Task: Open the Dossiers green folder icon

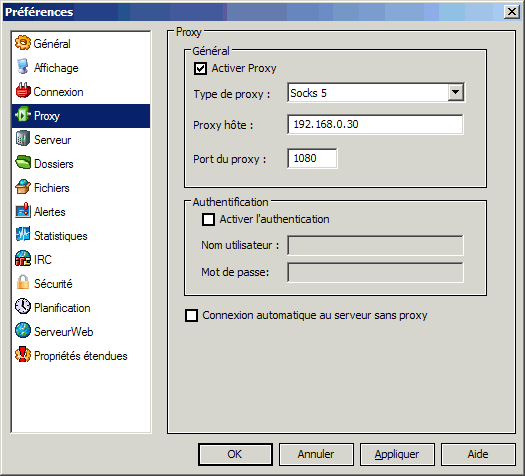Action: pos(23,163)
